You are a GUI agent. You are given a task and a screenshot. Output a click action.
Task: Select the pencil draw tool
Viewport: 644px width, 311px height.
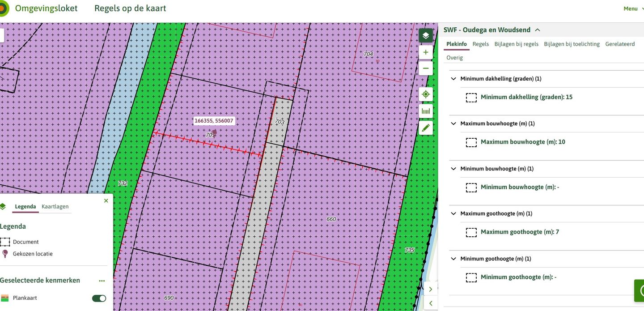pos(425,128)
